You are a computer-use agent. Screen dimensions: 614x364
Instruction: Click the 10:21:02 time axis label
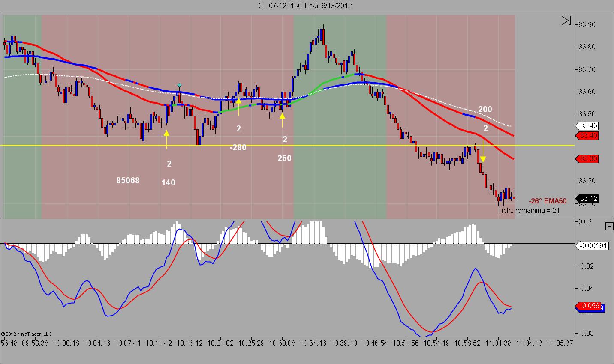[x=221, y=343]
